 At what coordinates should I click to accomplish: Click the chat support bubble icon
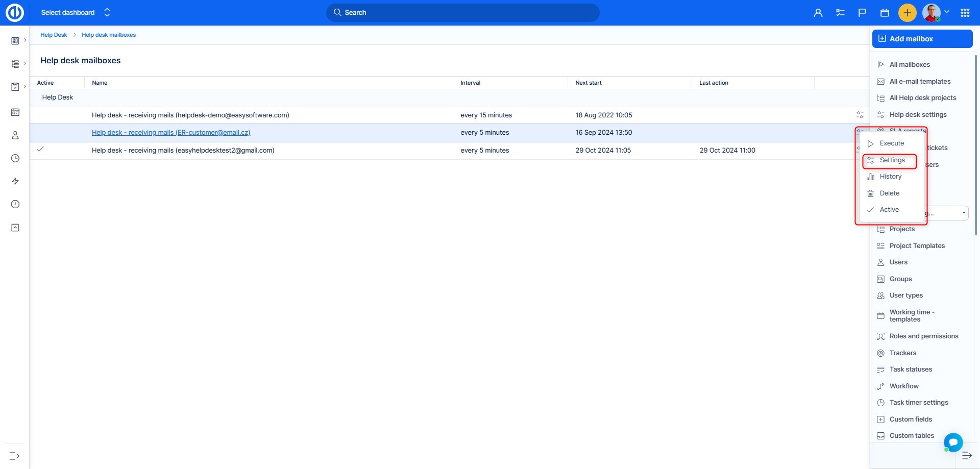click(952, 442)
